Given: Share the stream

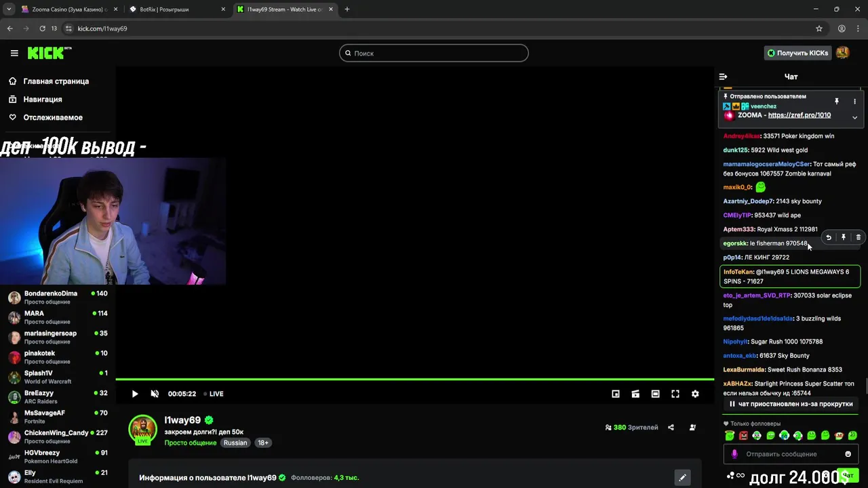Looking at the screenshot, I should pos(671,428).
